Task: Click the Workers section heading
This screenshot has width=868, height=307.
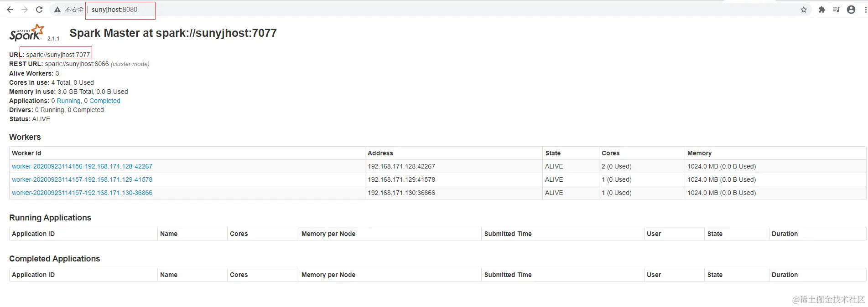Action: point(25,137)
